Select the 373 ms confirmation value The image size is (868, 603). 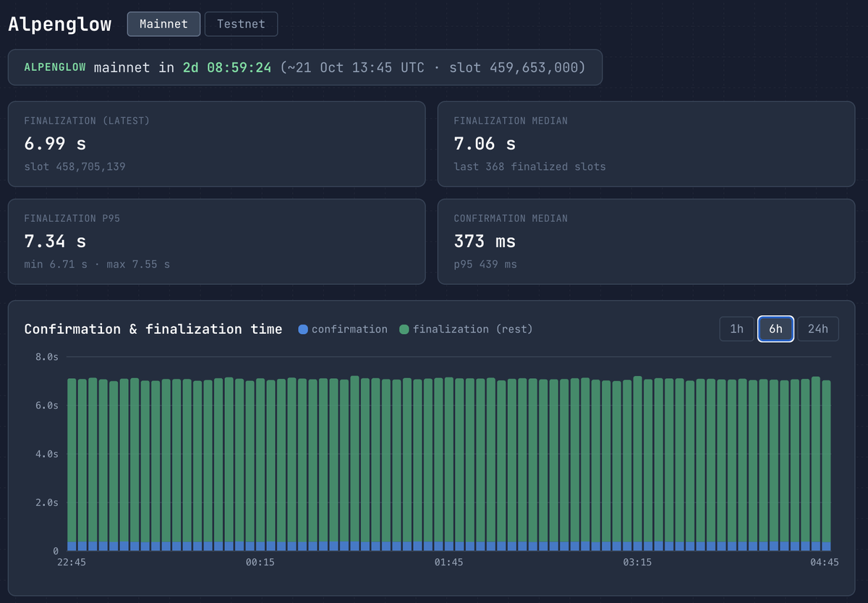coord(485,241)
